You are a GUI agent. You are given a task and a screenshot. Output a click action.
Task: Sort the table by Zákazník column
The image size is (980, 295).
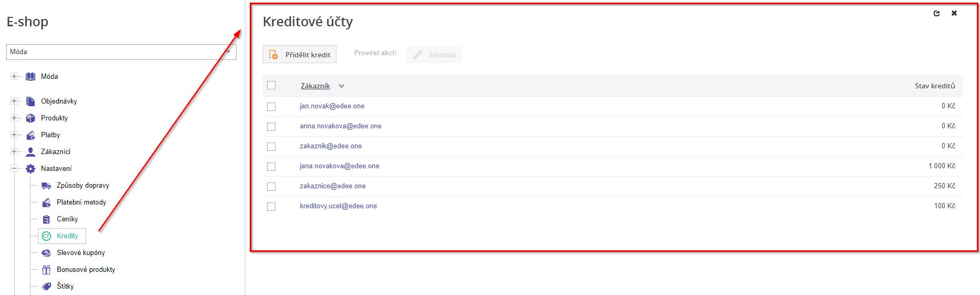[x=315, y=86]
